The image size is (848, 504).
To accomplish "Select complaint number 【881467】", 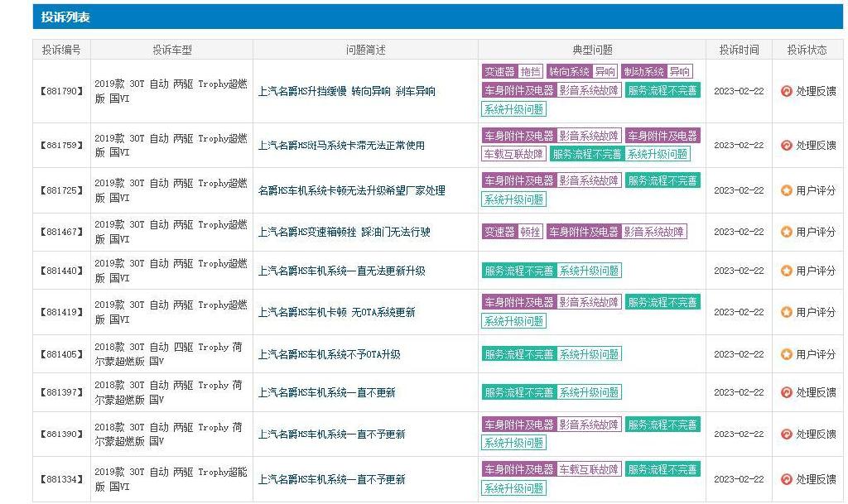I will (61, 232).
